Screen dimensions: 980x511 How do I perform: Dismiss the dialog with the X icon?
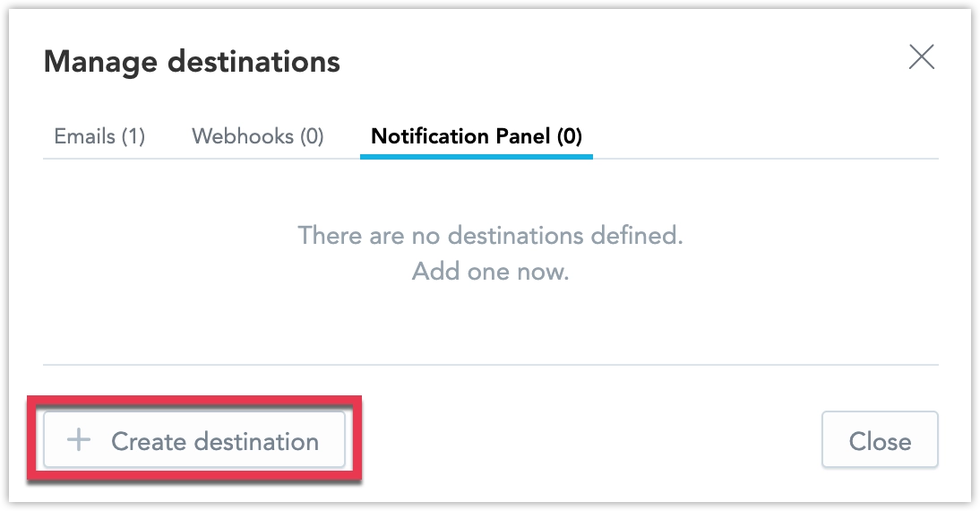click(x=921, y=56)
